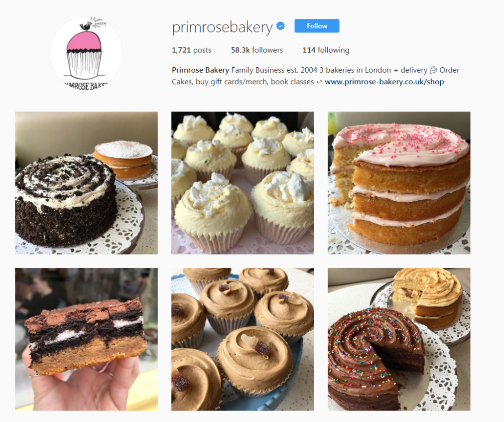Open the Oreo cookie cake post

(86, 183)
